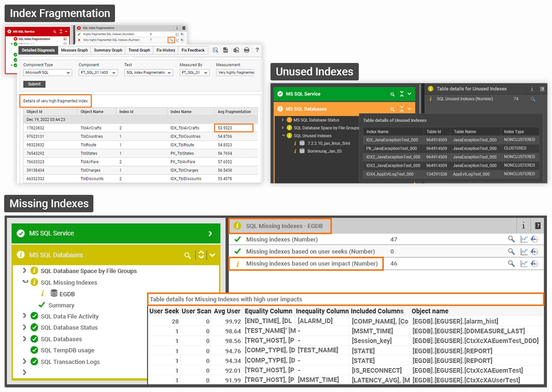Expand the green MS SQL Service layer arrow
This screenshot has height=392, width=552.
coord(210,233)
